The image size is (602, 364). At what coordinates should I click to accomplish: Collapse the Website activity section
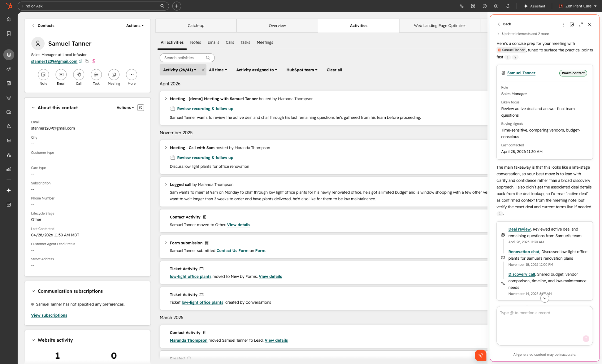tap(33, 340)
